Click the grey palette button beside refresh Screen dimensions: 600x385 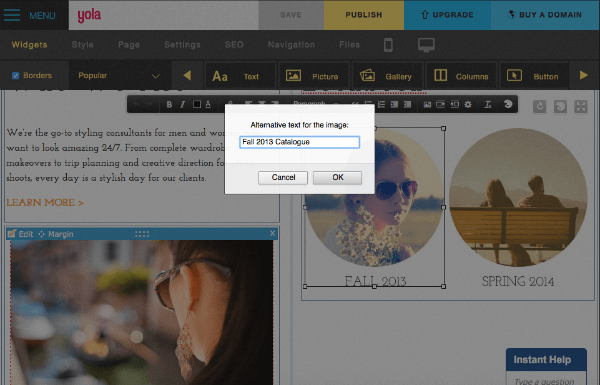pos(560,107)
